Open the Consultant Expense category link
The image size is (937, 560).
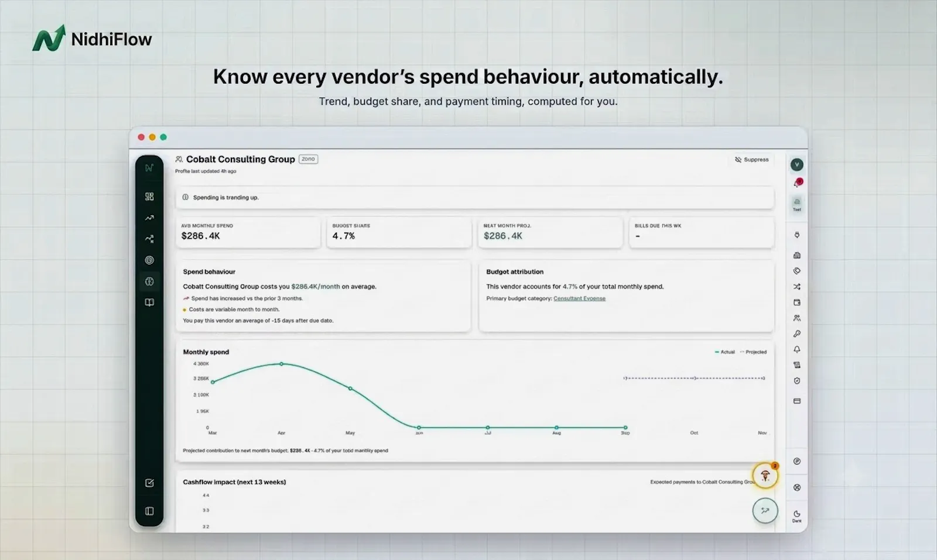(x=579, y=298)
